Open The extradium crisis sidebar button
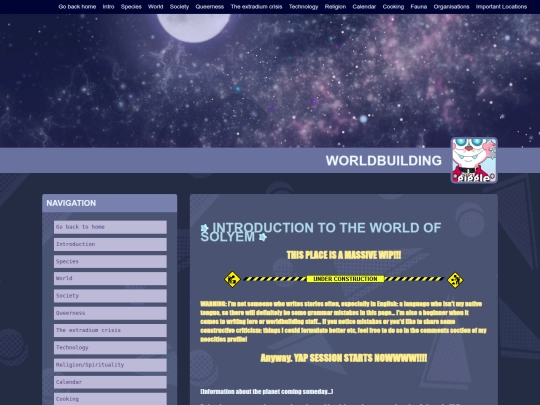This screenshot has height=405, width=540. pyautogui.click(x=110, y=330)
